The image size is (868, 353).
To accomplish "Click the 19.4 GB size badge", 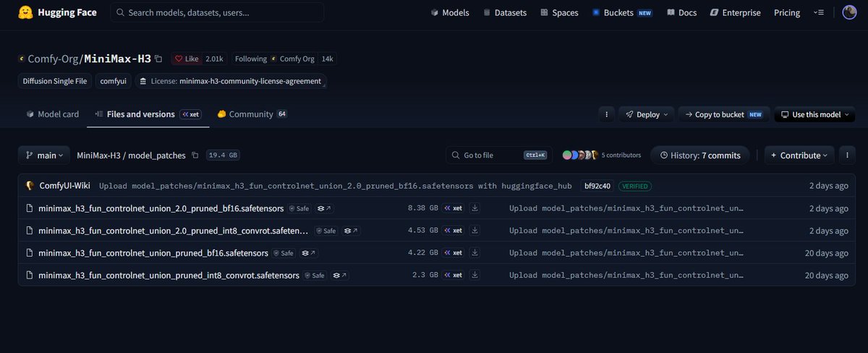I will (x=224, y=156).
